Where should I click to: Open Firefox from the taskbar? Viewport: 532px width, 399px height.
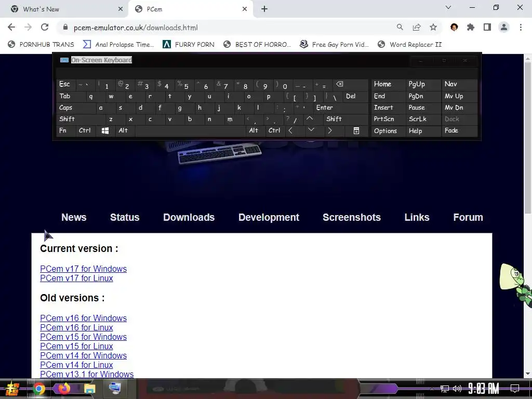[64, 389]
